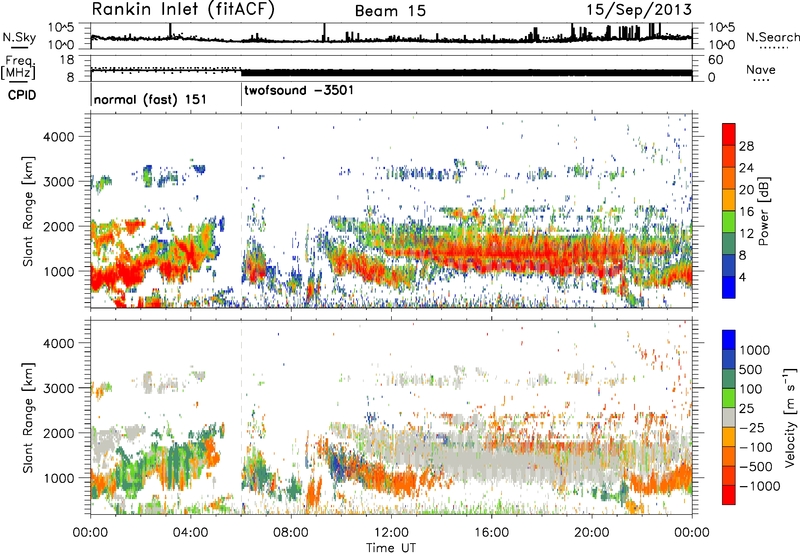This screenshot has width=800, height=554.
Task: Click the 'Rankin Inlet (fitACF)' title
Action: point(183,10)
